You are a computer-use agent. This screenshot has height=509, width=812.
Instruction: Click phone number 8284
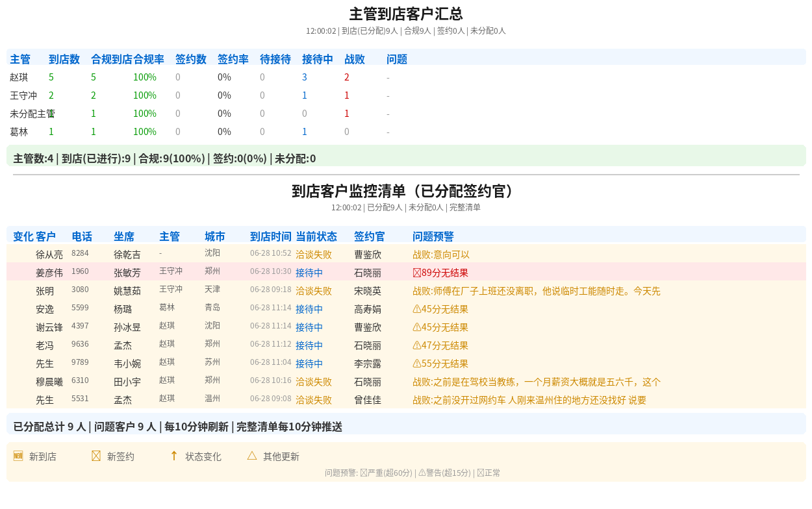pyautogui.click(x=80, y=253)
